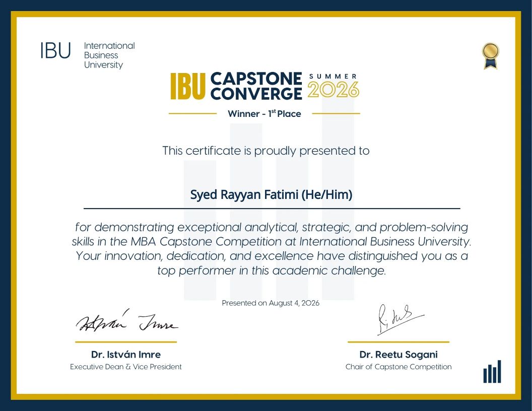Click the 'CAPSTONE CONVERGE' heading
The width and height of the screenshot is (532, 411).
[256, 86]
